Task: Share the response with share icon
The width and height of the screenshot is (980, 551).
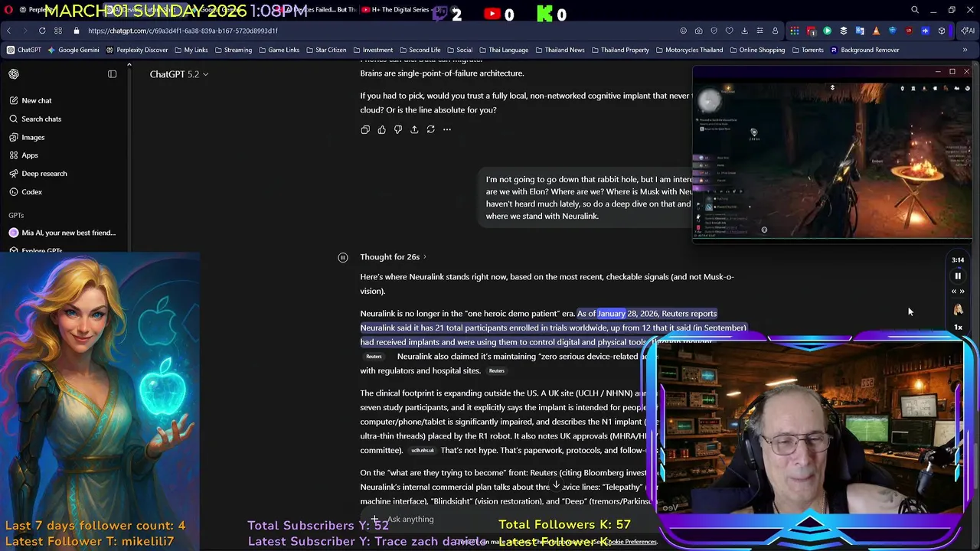Action: tap(414, 129)
